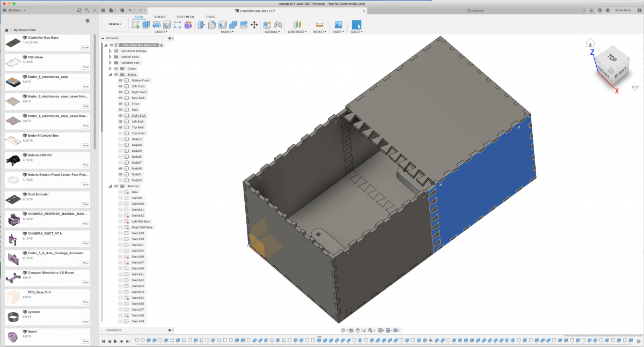The image size is (644, 347).
Task: Select the Sketch19 tree item
Action: (137, 233)
